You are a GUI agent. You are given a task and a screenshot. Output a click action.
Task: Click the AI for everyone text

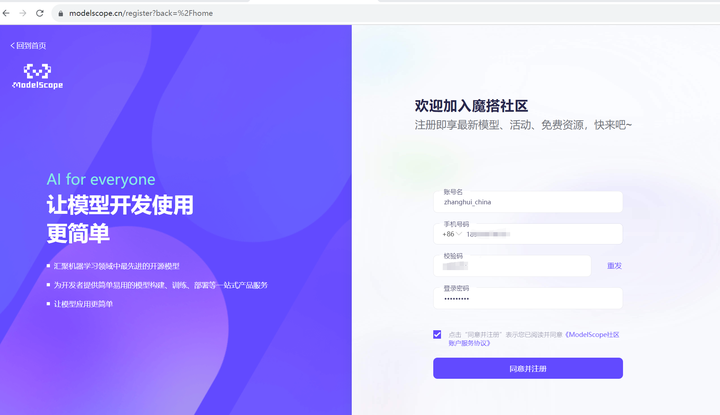pyautogui.click(x=101, y=179)
